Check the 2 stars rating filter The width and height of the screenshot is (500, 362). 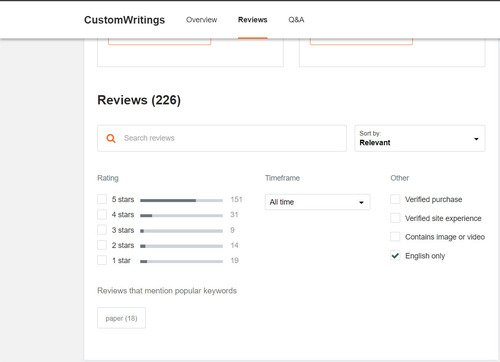click(x=102, y=245)
